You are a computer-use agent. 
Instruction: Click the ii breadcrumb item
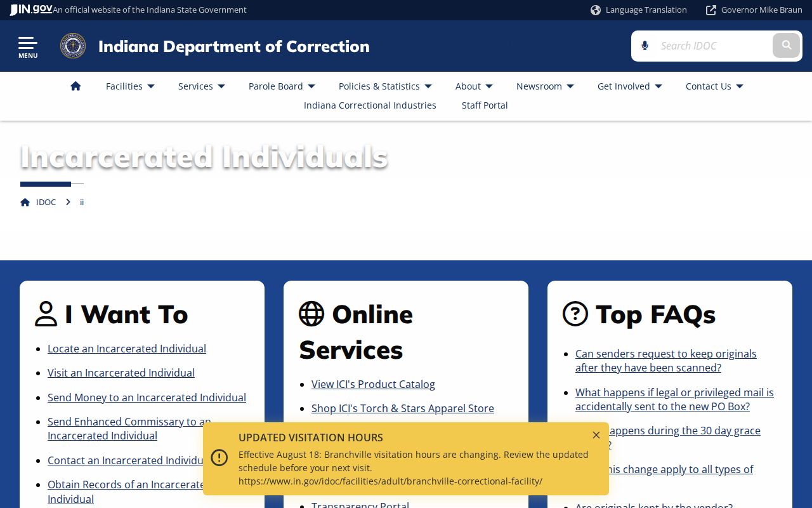click(x=82, y=202)
